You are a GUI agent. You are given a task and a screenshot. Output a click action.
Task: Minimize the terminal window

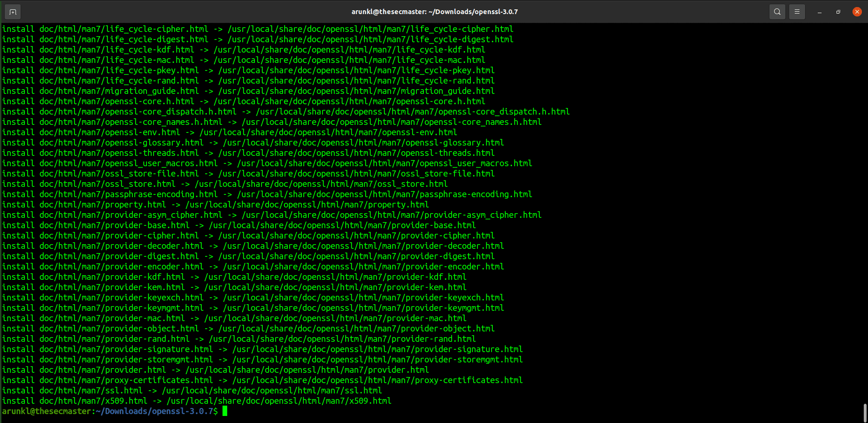820,12
